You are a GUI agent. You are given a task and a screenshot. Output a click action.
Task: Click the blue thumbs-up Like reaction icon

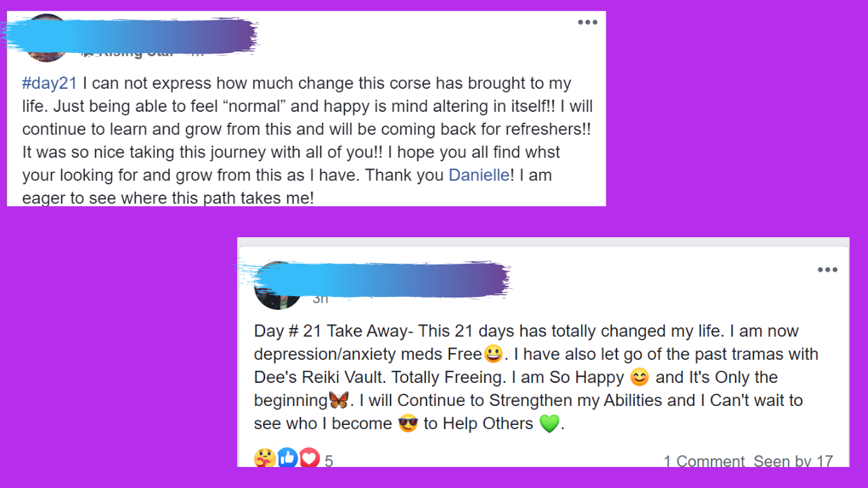pyautogui.click(x=288, y=459)
